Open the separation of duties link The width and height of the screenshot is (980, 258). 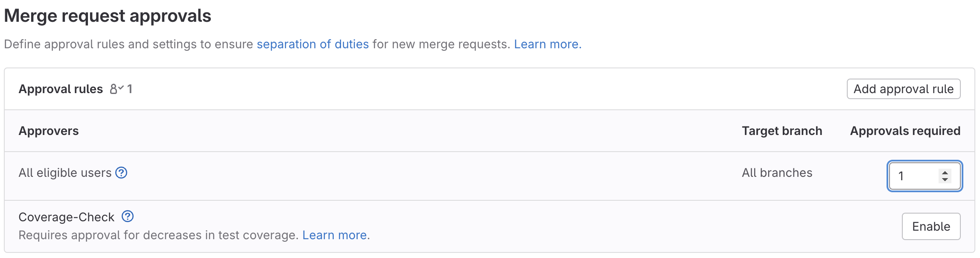[312, 44]
